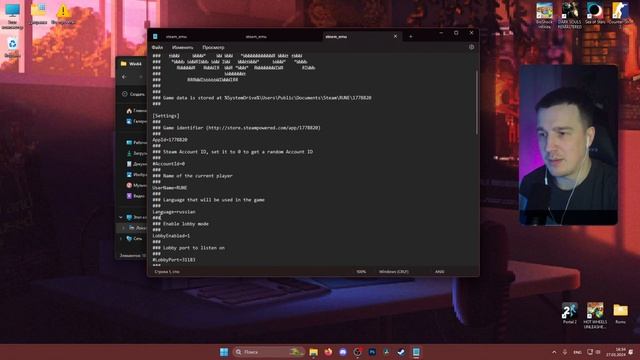Click the line and column status indicator
640x360 pixels.
167,271
